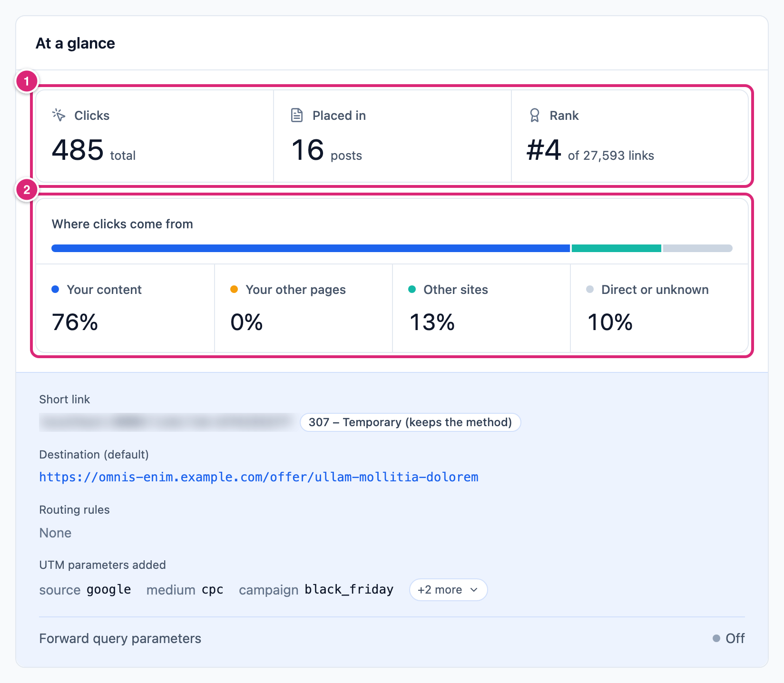The width and height of the screenshot is (784, 683).
Task: Click the 307 – Temporary redirect badge
Action: coord(410,422)
